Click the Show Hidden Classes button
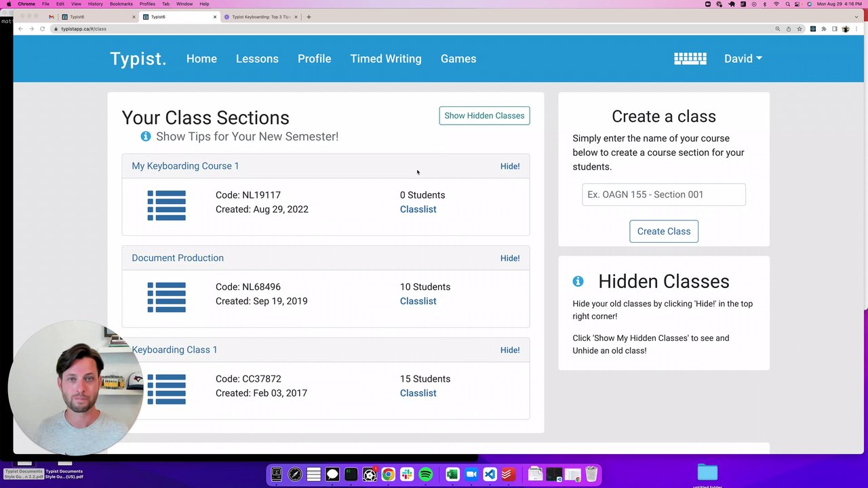Image resolution: width=868 pixels, height=488 pixels. tap(484, 116)
